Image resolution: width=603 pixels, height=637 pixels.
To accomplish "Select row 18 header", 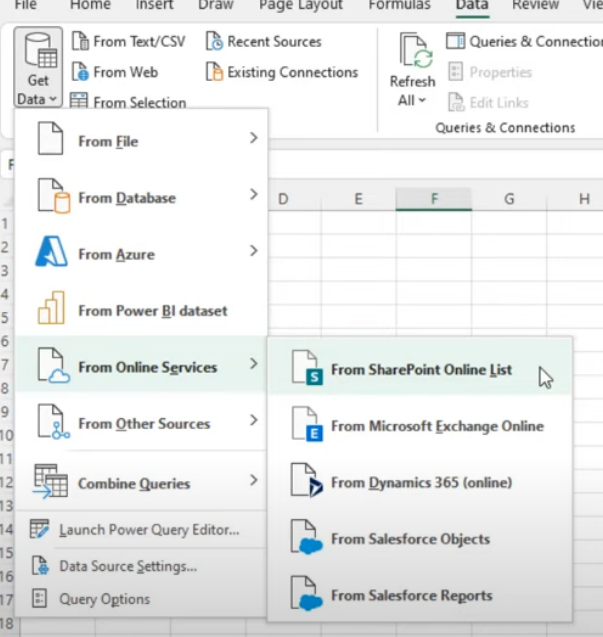I will [x=7, y=624].
